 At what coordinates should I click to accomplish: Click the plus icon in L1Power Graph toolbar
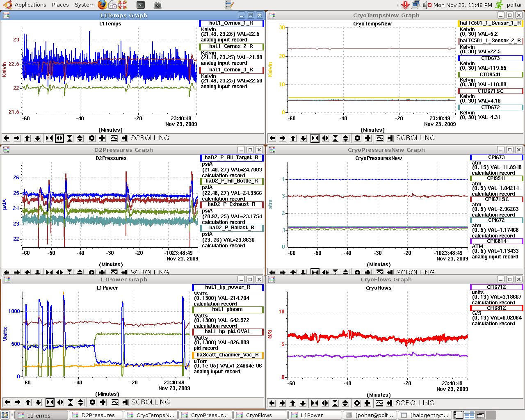103,402
